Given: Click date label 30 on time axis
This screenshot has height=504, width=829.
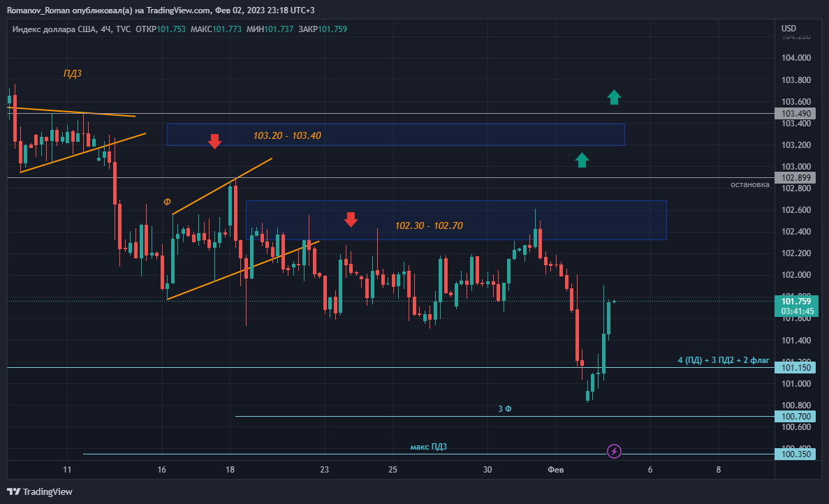Looking at the screenshot, I should click(487, 470).
